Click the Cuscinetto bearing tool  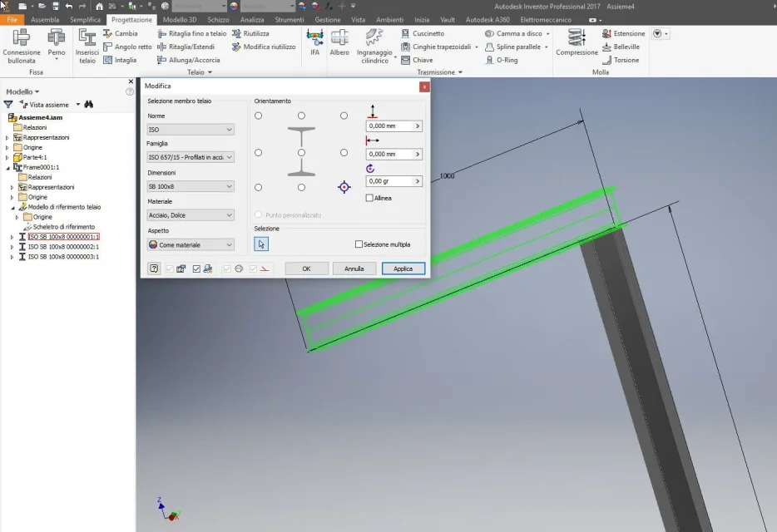tap(423, 33)
